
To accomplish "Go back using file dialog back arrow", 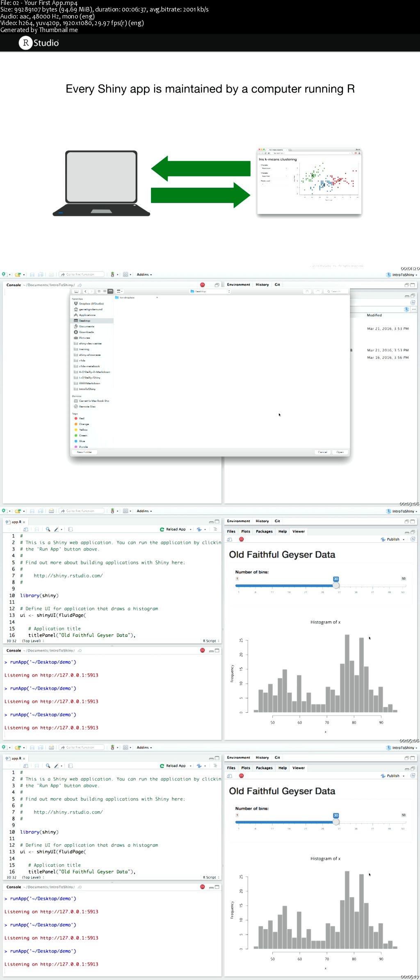I will [x=85, y=291].
